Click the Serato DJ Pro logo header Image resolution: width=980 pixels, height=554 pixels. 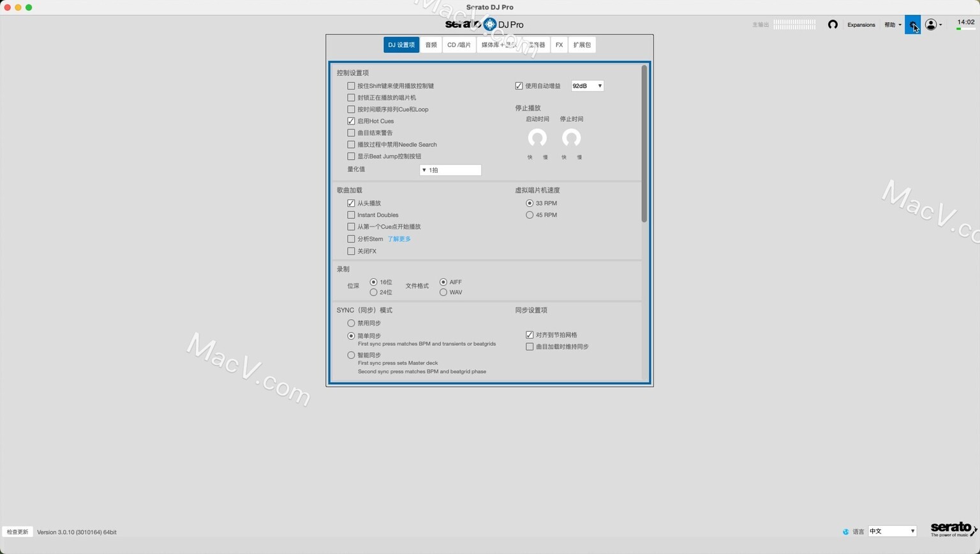pyautogui.click(x=484, y=24)
